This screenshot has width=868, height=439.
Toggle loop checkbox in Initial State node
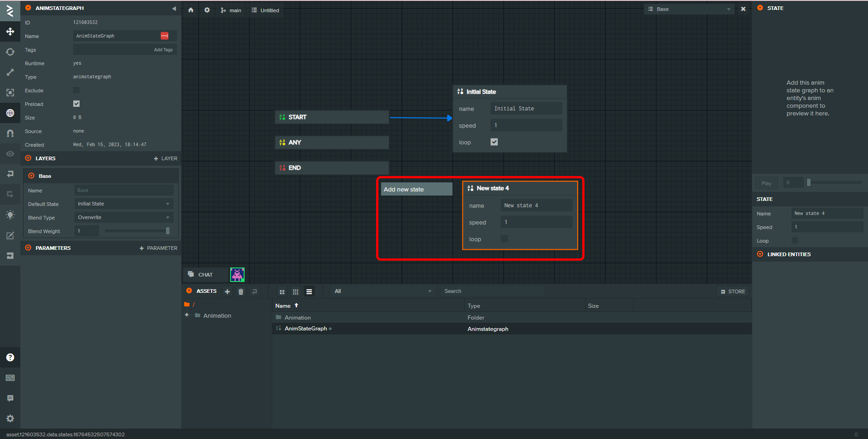tap(494, 142)
